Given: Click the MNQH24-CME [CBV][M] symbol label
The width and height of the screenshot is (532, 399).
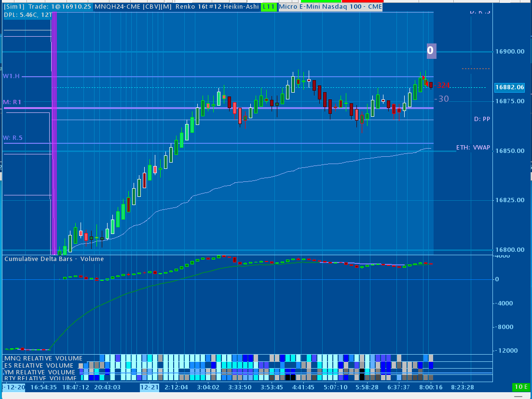Looking at the screenshot, I should 133,7.
